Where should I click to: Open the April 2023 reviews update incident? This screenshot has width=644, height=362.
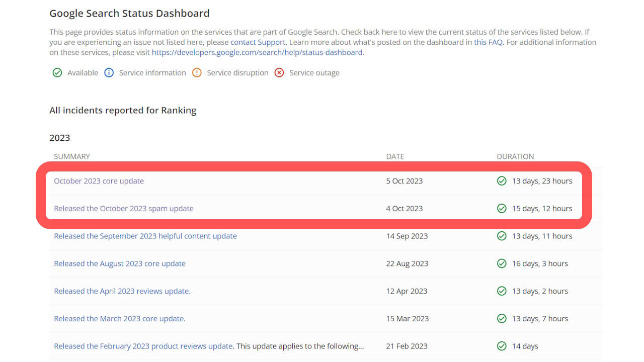[122, 291]
